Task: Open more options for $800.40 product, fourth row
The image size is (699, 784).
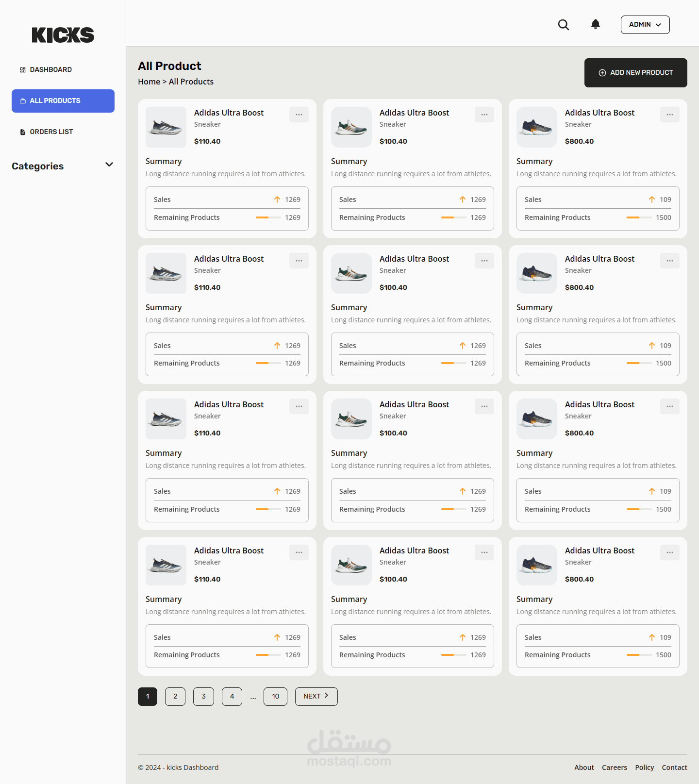Action: pos(670,552)
